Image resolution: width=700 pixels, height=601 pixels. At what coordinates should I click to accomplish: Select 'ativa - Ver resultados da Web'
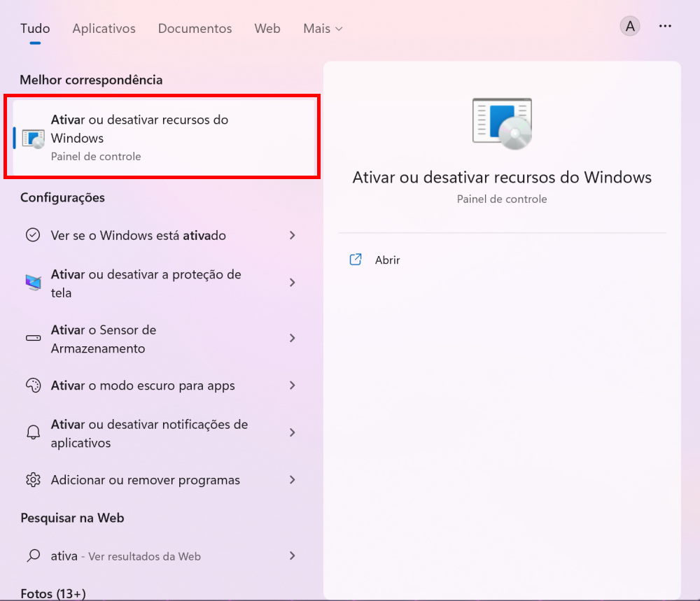[126, 556]
